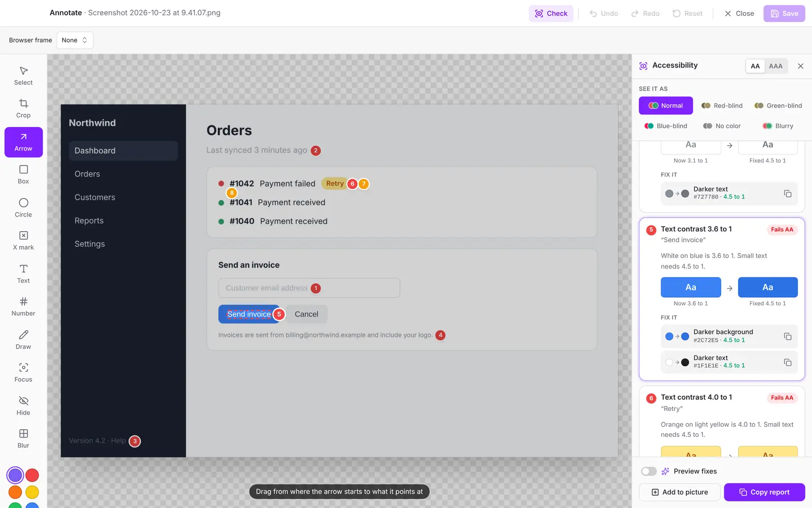
Task: Click the Undo button
Action: coord(604,14)
